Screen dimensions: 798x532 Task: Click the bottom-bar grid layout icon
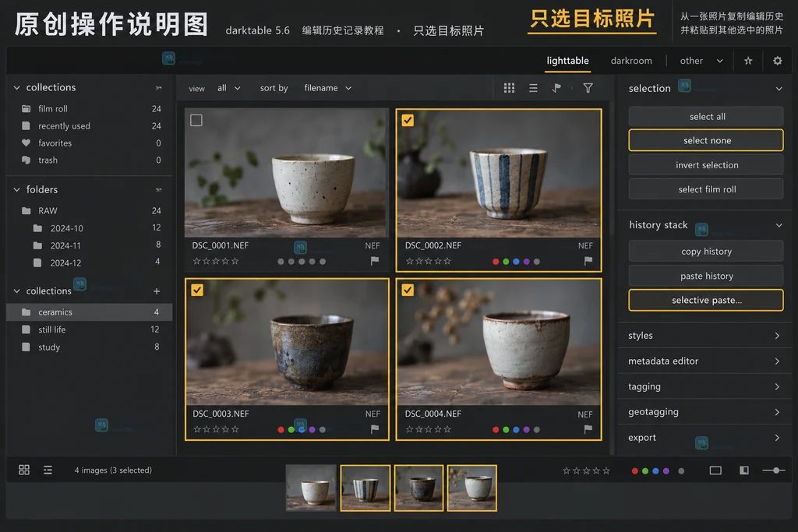(24, 470)
